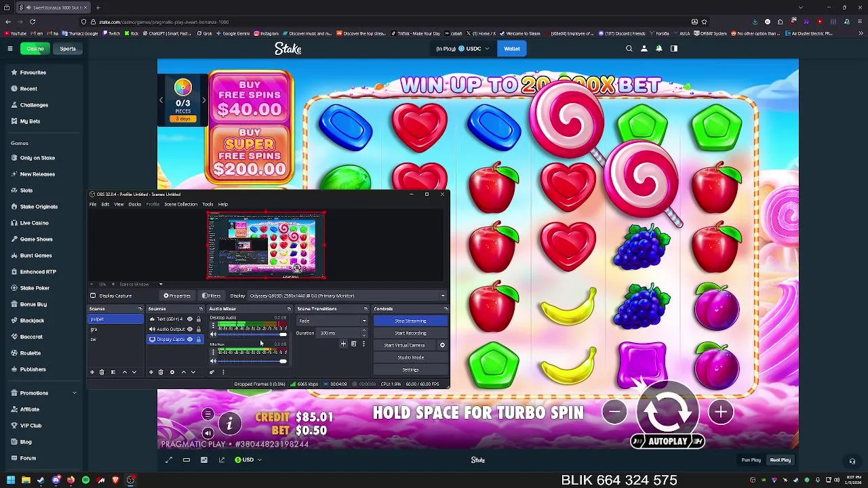The height and width of the screenshot is (488, 868).
Task: Toggle lock on Audio Output source
Action: point(199,329)
